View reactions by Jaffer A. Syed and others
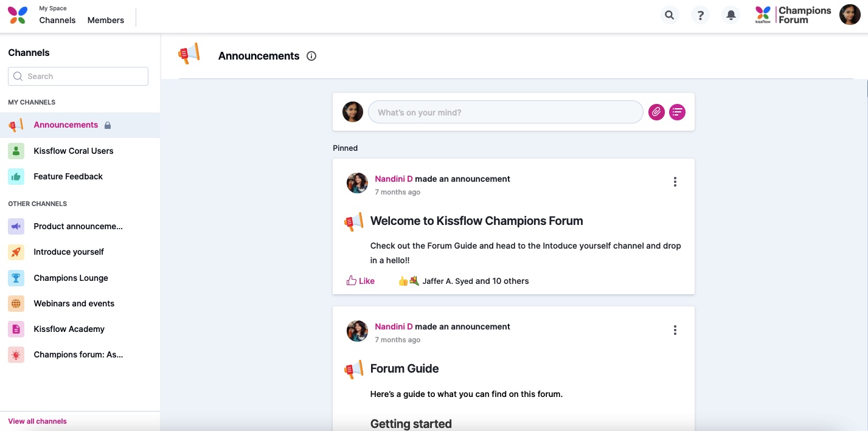The image size is (868, 431). point(476,281)
